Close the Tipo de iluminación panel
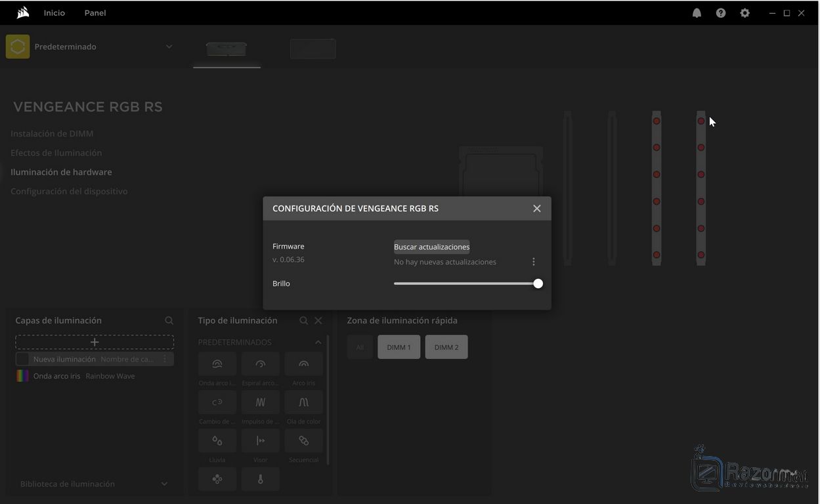The image size is (820, 504). click(x=318, y=320)
